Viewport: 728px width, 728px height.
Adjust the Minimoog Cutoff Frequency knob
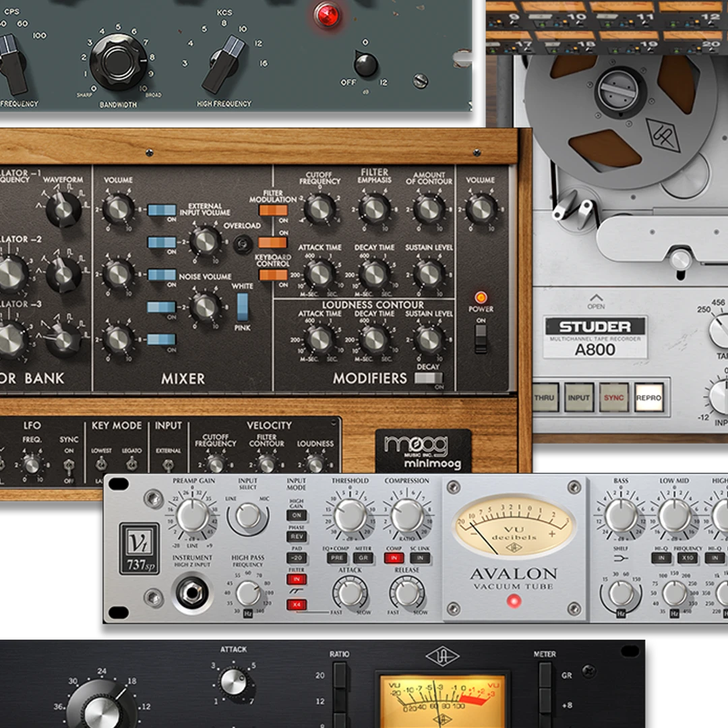point(320,210)
